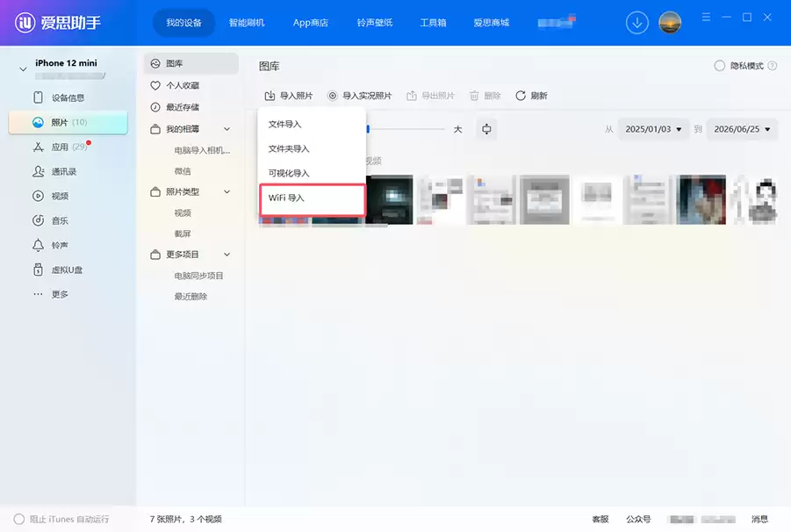Open 微信 album
The width and height of the screenshot is (791, 532).
183,171
